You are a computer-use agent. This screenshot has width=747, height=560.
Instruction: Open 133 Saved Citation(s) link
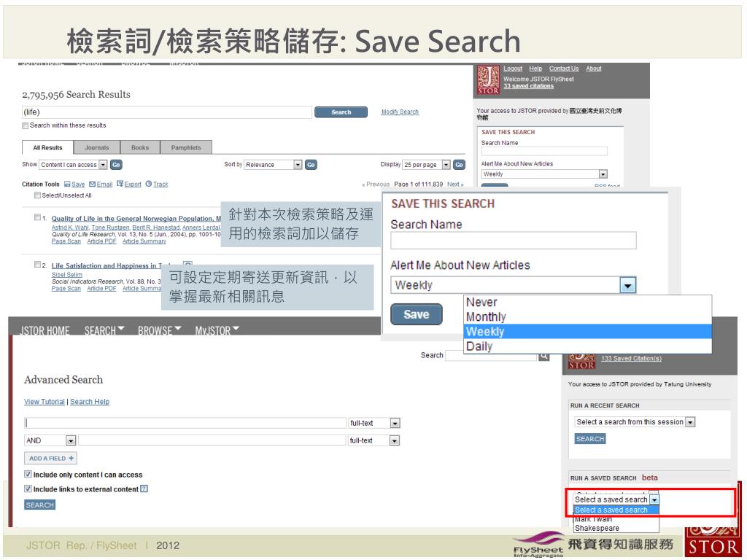631,358
